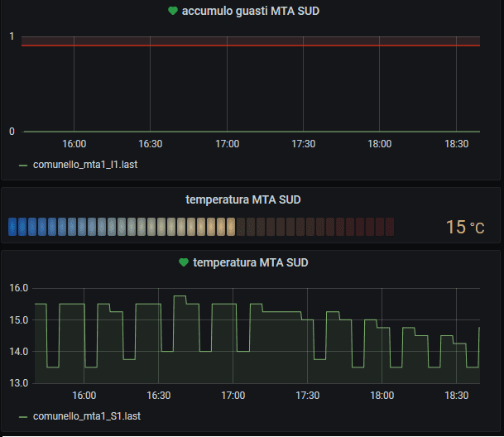Click the color line next to comunello_mta1_I1.last
504x437 pixels.
tap(23, 165)
